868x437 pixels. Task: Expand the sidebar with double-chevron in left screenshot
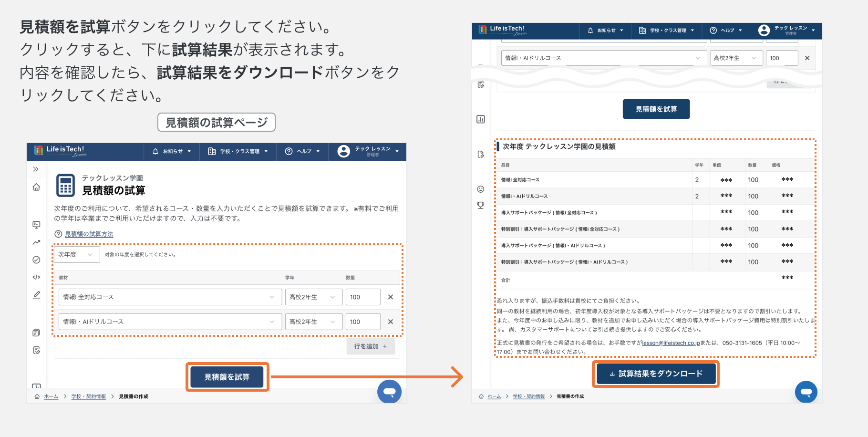pyautogui.click(x=36, y=169)
